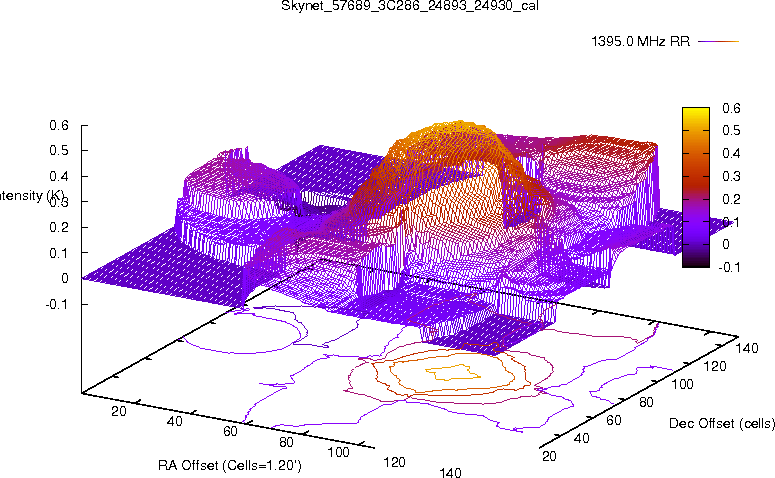Click the 0.5 tick on the intensity axis
Screen dimensions: 775x478
tap(59, 150)
